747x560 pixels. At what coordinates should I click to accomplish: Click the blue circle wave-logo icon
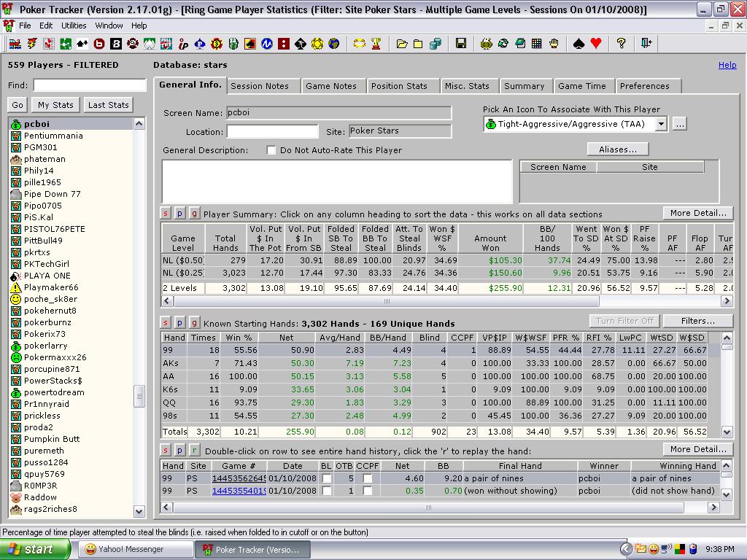[x=267, y=44]
